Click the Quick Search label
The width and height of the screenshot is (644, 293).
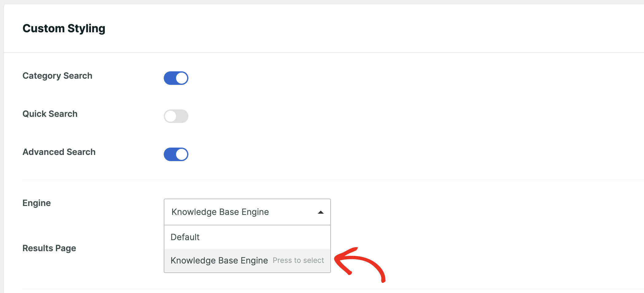pyautogui.click(x=50, y=114)
